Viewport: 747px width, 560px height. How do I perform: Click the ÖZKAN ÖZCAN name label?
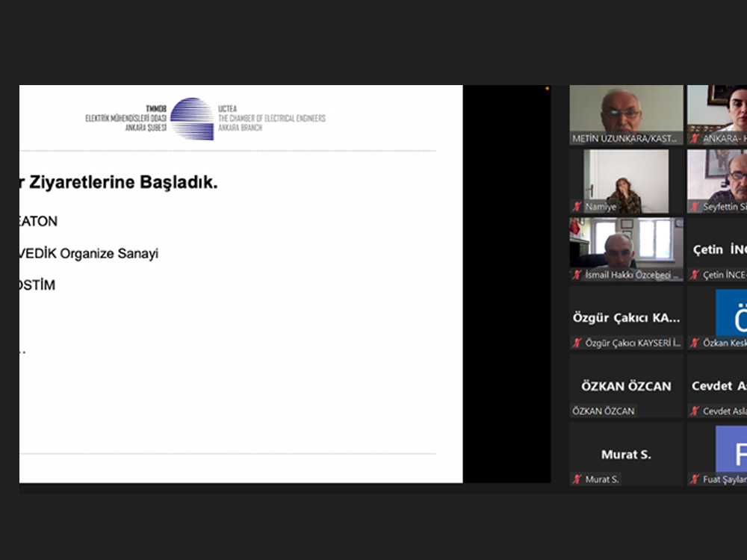click(x=603, y=411)
